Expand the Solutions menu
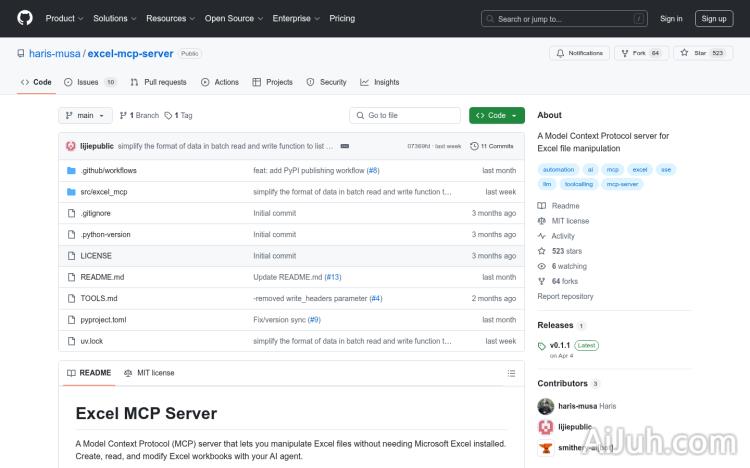 point(114,18)
